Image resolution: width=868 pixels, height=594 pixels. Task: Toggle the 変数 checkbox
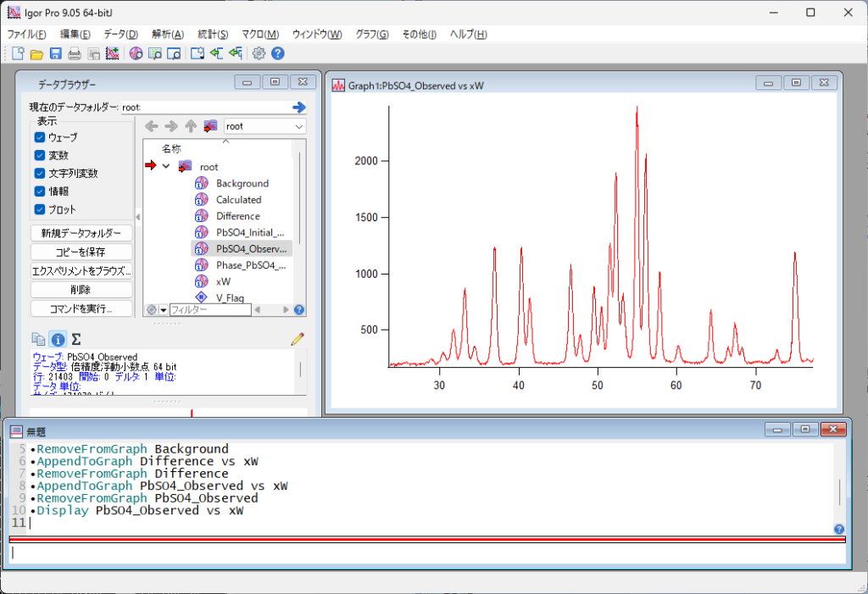coord(40,155)
